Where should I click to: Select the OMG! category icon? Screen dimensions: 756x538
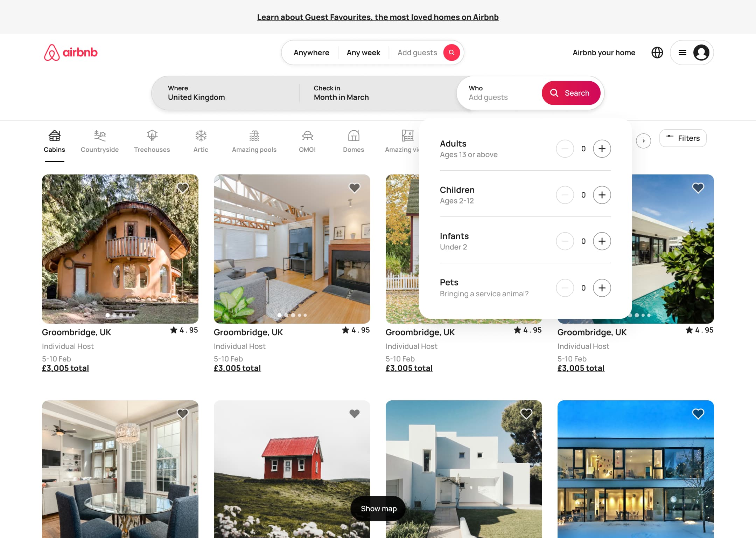(307, 136)
